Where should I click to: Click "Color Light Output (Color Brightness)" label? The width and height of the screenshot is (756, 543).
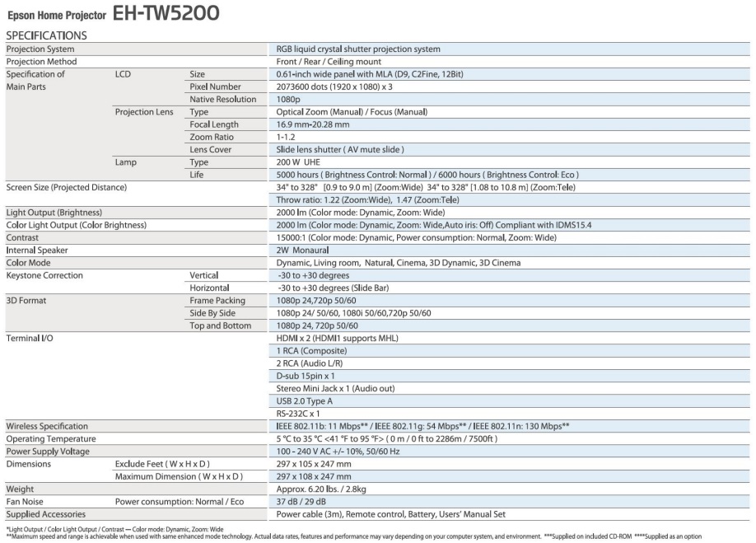[x=77, y=225]
